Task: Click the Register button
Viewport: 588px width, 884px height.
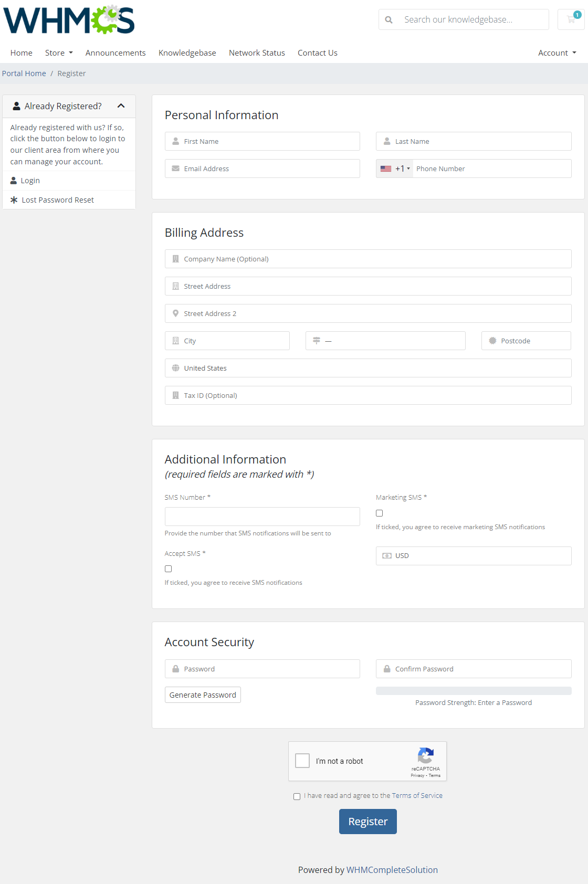Action: (x=368, y=822)
